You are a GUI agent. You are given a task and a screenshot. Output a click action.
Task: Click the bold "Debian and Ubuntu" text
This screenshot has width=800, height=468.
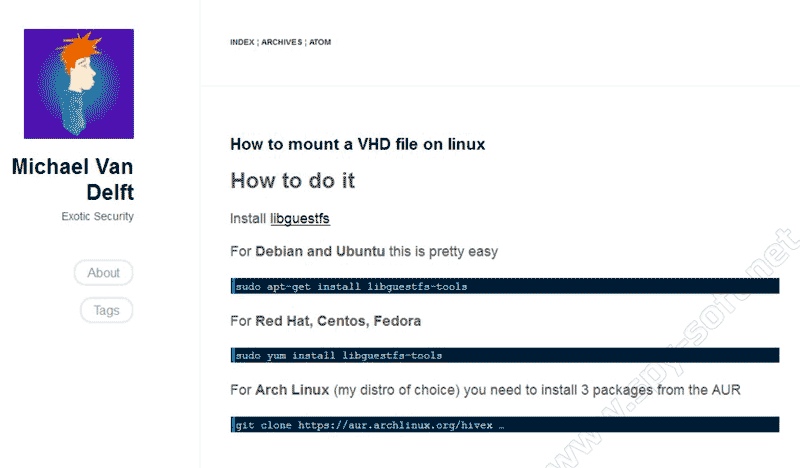(x=319, y=251)
